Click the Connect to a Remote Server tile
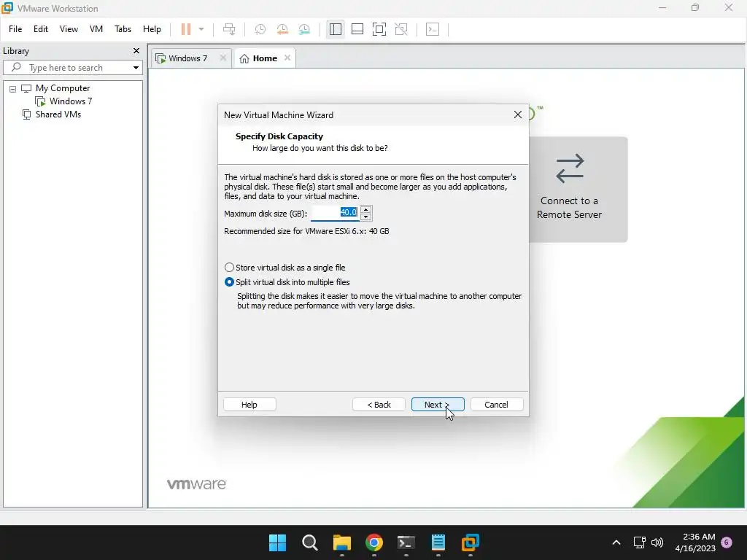The height and width of the screenshot is (560, 747). pyautogui.click(x=578, y=190)
